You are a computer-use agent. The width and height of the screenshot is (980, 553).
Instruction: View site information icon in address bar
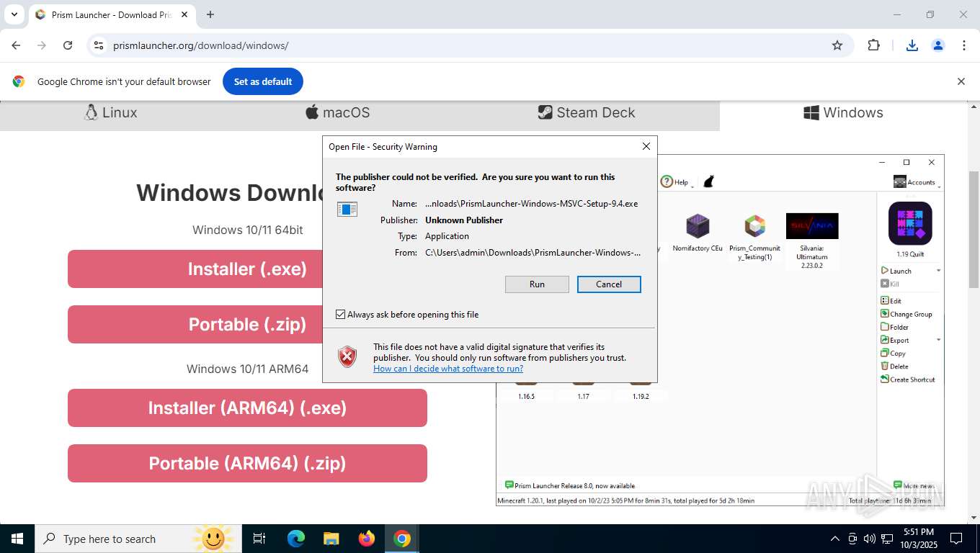(x=99, y=45)
